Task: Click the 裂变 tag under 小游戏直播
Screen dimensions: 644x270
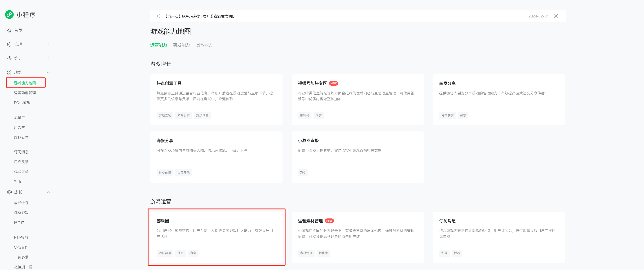Action: coord(303,173)
